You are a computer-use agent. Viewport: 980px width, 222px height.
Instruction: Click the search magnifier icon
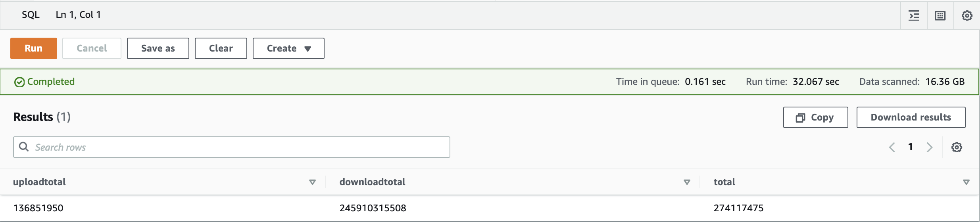coord(24,147)
